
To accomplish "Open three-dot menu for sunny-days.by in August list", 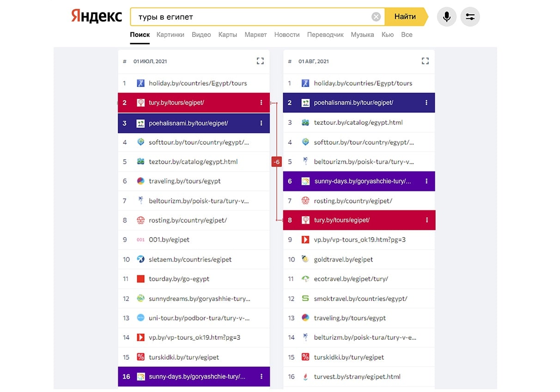I will coord(426,181).
